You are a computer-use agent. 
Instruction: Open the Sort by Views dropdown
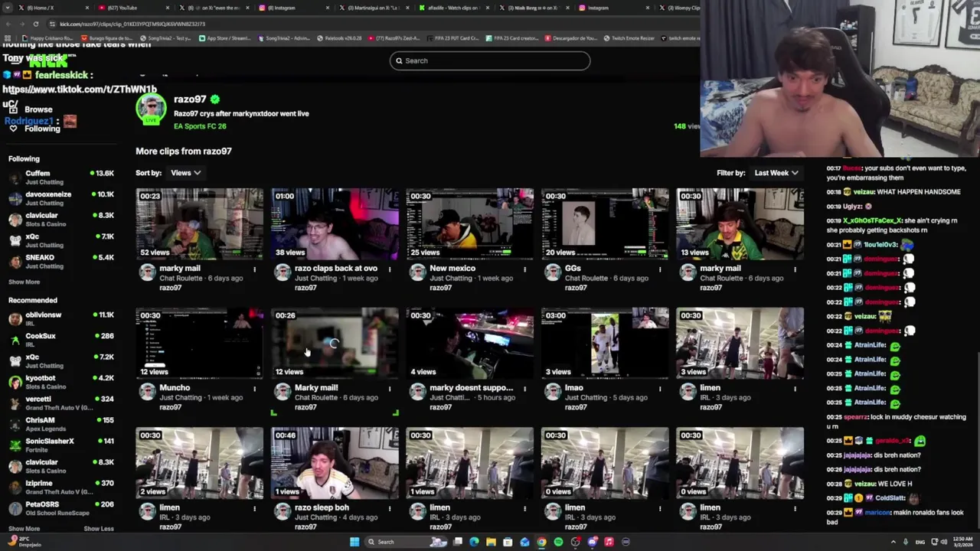point(185,173)
